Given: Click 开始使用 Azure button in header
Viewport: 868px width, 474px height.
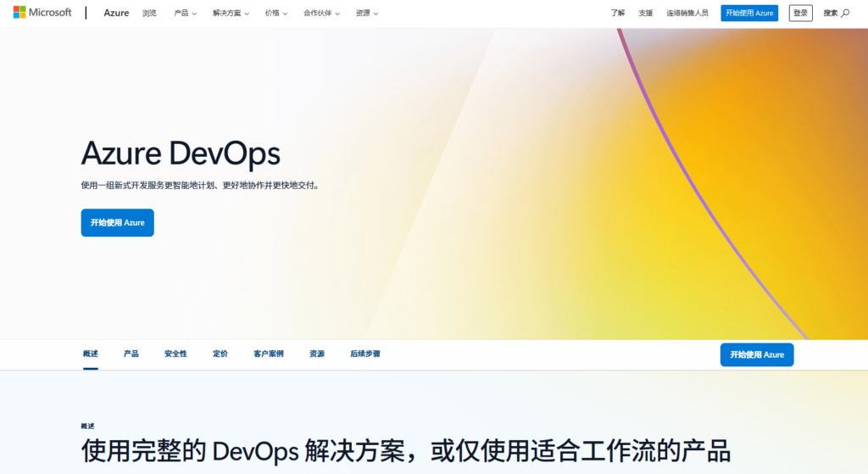Looking at the screenshot, I should click(749, 13).
